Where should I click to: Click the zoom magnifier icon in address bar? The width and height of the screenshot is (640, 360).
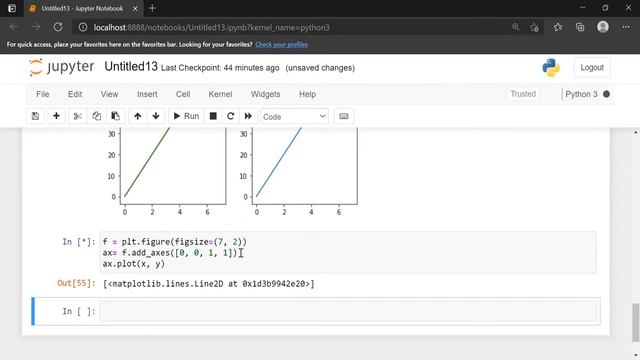point(516,27)
